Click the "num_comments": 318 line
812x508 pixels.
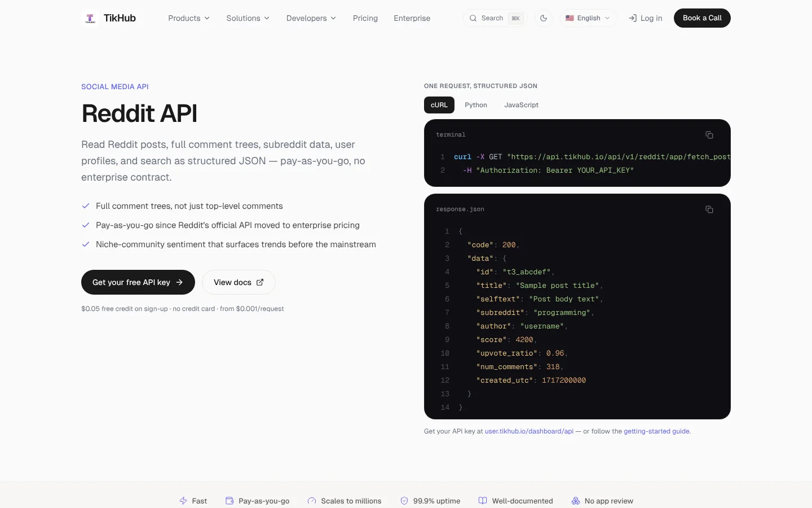pyautogui.click(x=520, y=367)
